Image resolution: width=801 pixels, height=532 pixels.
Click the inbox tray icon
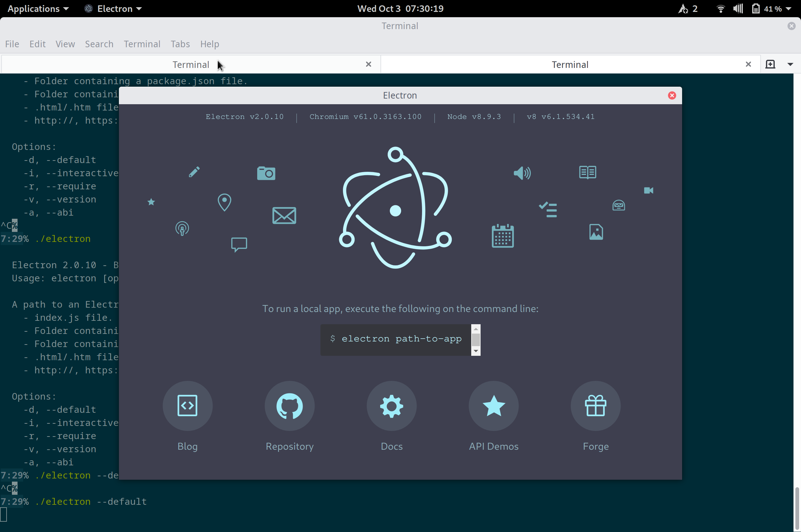point(619,205)
